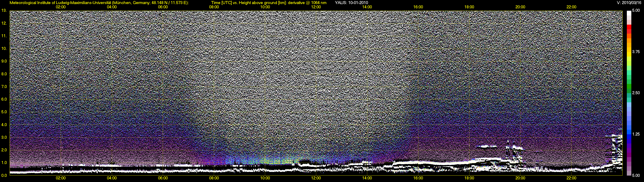Click the '16:00' label on the bottom time axis
The image size is (644, 182).
418,178
